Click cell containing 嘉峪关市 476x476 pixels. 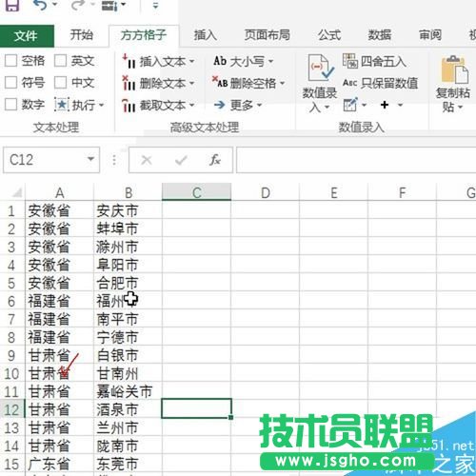[128, 391]
